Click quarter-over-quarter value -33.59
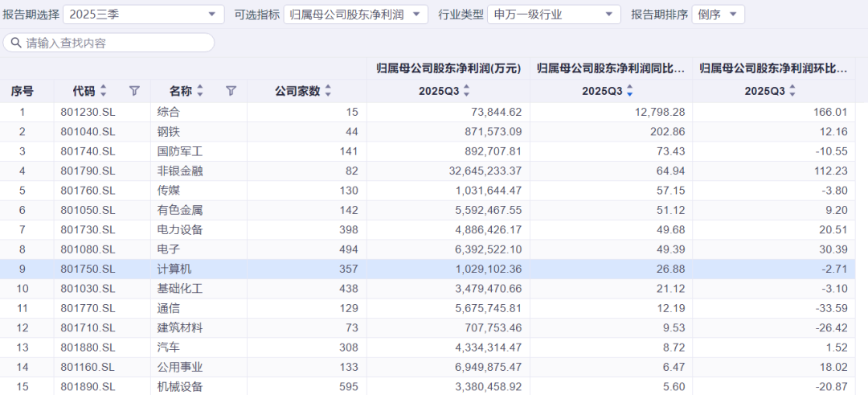868x395 pixels. 832,309
